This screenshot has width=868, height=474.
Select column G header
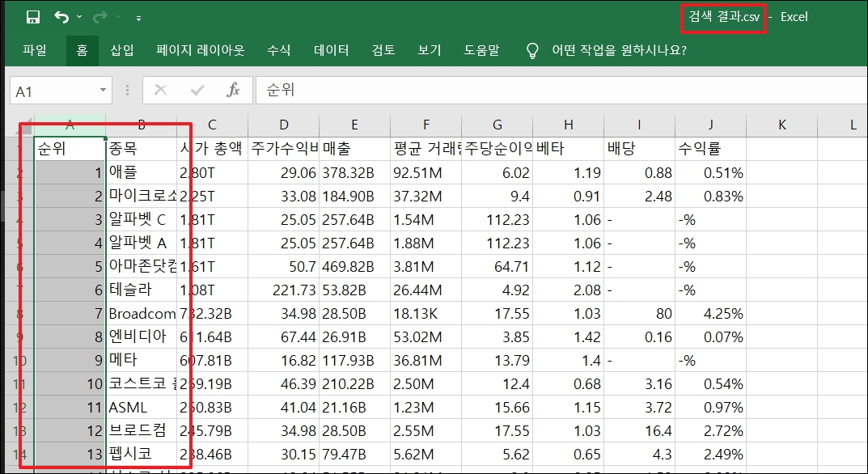click(498, 125)
